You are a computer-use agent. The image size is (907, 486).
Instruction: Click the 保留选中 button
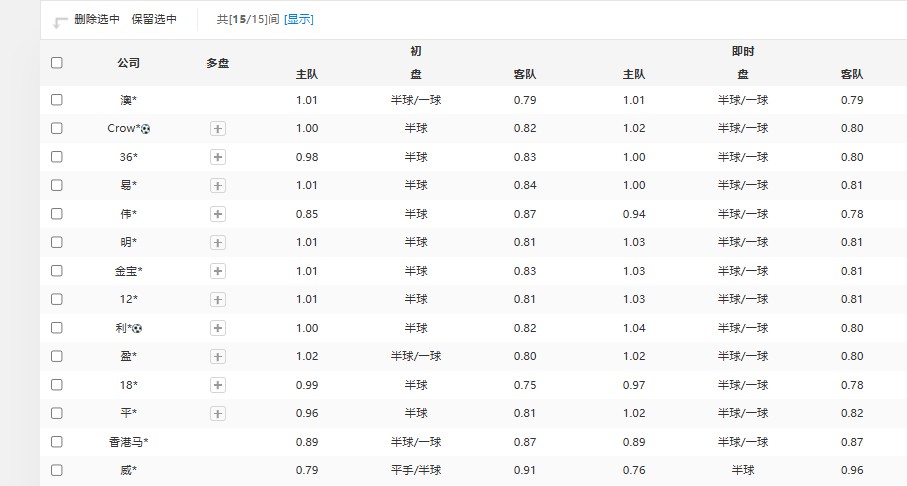(x=154, y=19)
